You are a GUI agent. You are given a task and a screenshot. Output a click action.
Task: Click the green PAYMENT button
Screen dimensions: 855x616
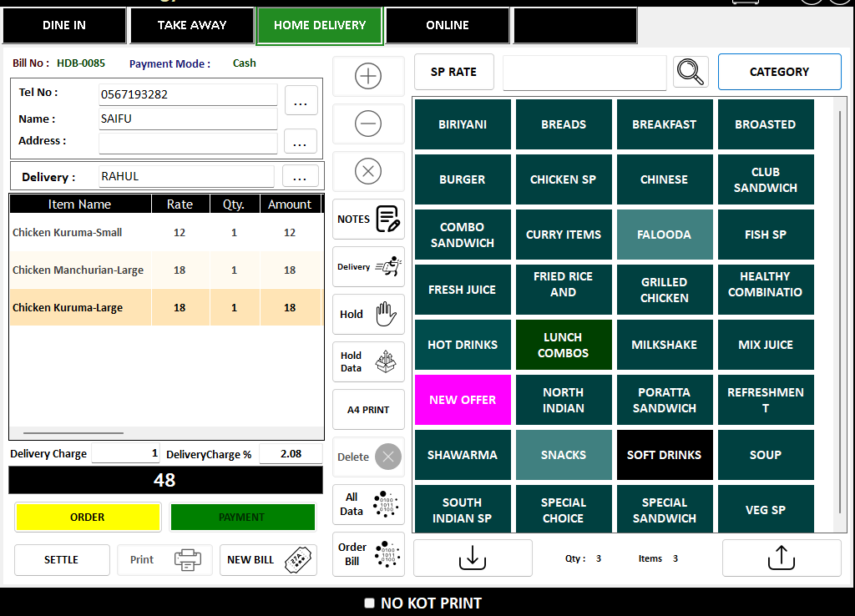[x=243, y=517]
